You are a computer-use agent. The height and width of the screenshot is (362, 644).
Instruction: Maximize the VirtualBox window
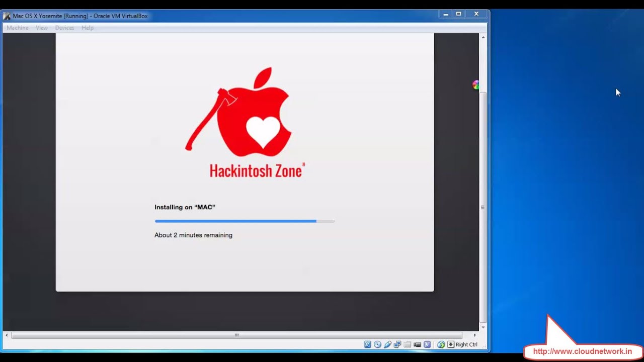tap(459, 15)
